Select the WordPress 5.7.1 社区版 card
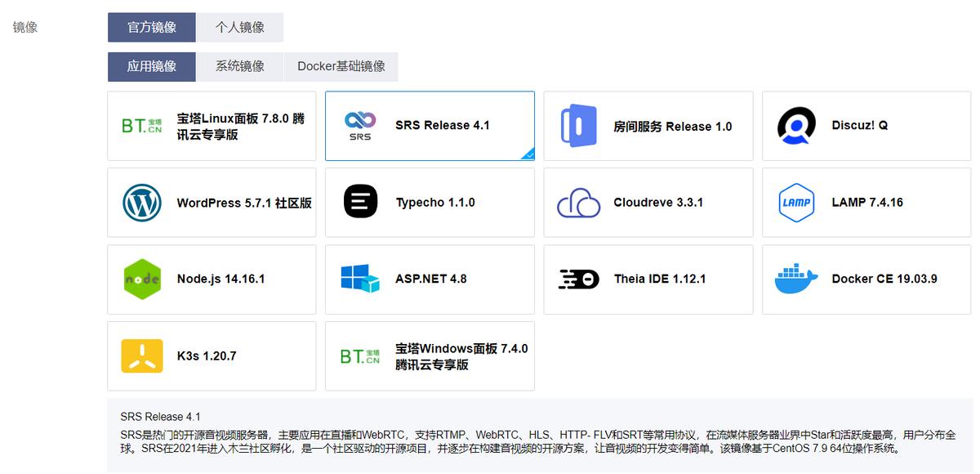This screenshot has width=980, height=474. pyautogui.click(x=211, y=202)
